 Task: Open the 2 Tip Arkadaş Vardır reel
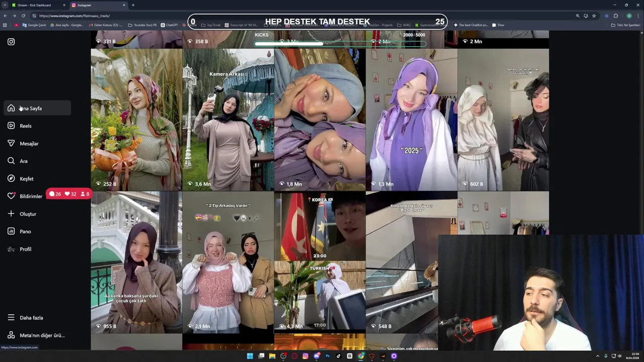click(x=228, y=262)
